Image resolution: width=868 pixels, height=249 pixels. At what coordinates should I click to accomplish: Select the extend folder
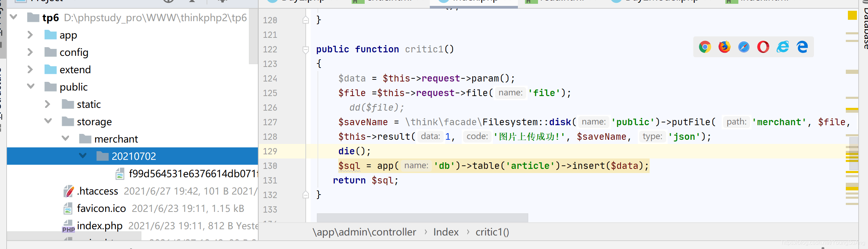point(75,70)
